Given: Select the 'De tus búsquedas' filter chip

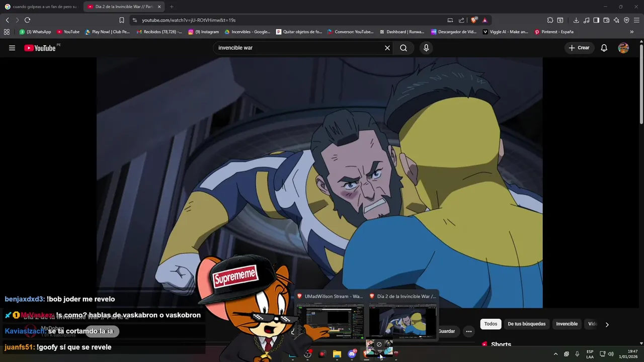Looking at the screenshot, I should coord(526,324).
